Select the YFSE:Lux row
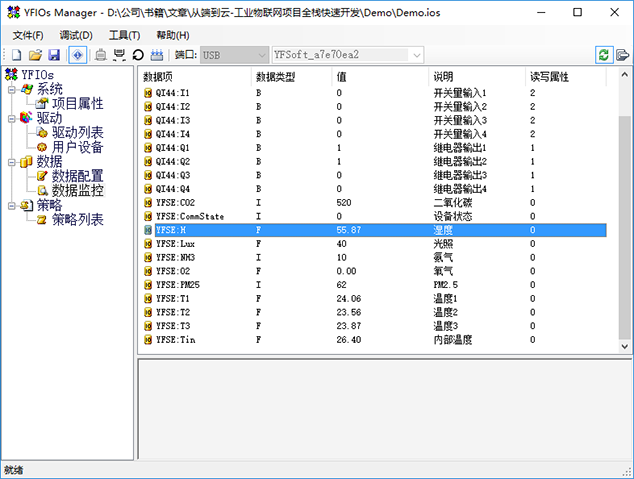Viewport: 634px width, 479px height. [375, 244]
